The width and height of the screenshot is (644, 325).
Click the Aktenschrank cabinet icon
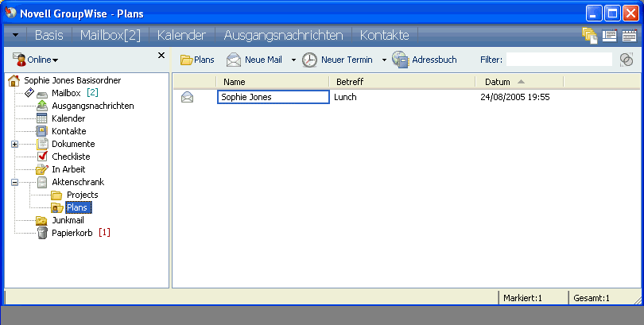[42, 182]
